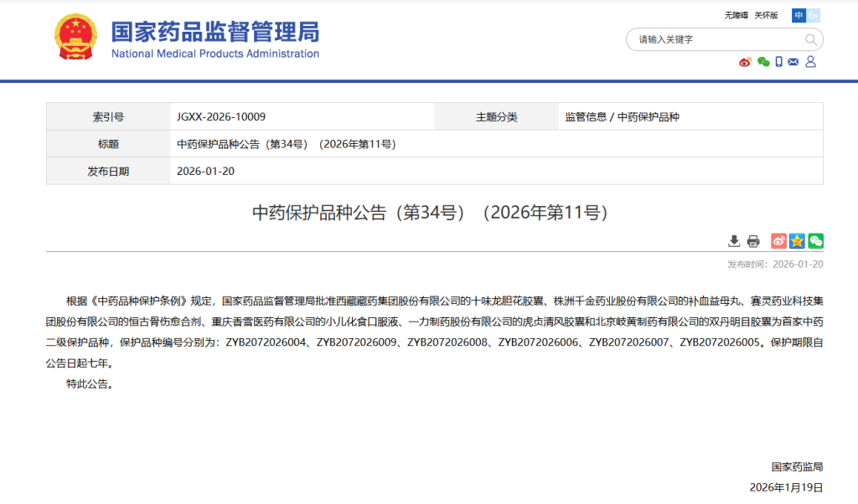Click the 国家药品监督管理局 site title
858x504 pixels.
coord(215,33)
